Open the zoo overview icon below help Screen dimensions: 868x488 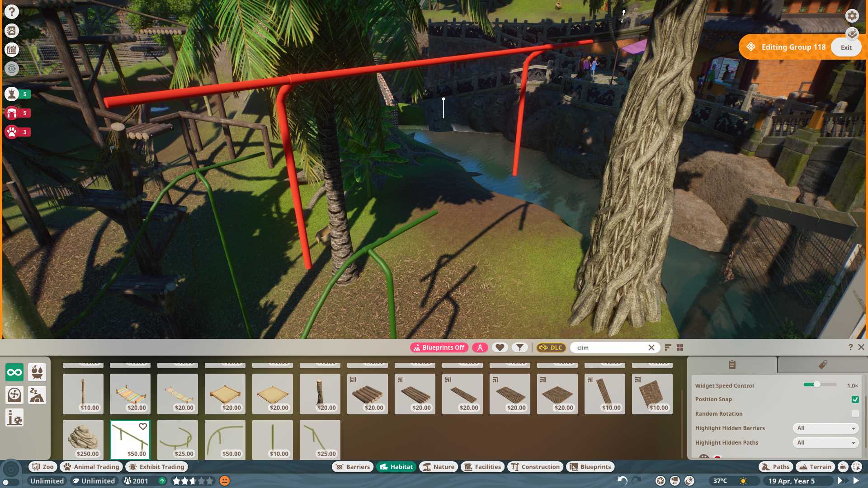coord(12,31)
